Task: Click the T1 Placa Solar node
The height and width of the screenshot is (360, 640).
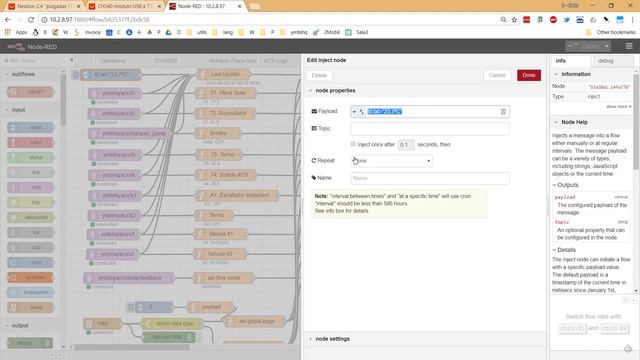Action: tap(227, 93)
